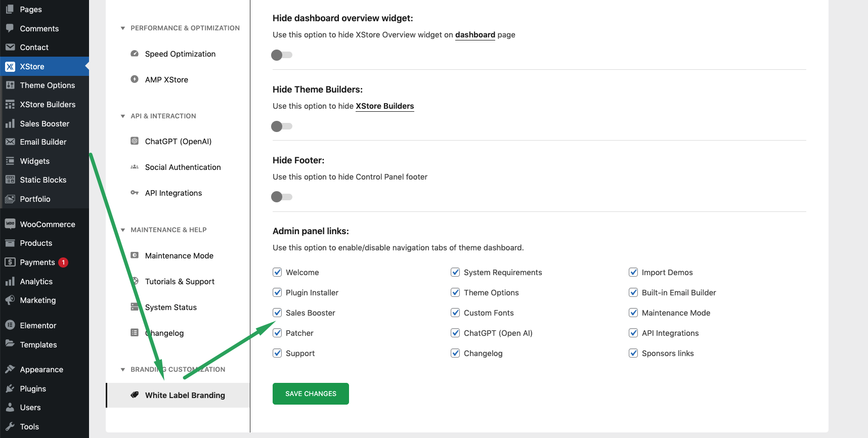The image size is (868, 438).
Task: Click the Email Builder envelope icon
Action: pyautogui.click(x=10, y=142)
